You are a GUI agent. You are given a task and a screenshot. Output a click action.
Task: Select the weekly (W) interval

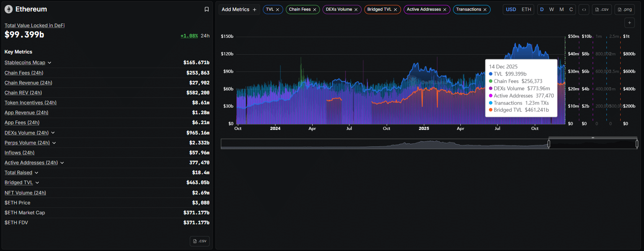(x=551, y=10)
